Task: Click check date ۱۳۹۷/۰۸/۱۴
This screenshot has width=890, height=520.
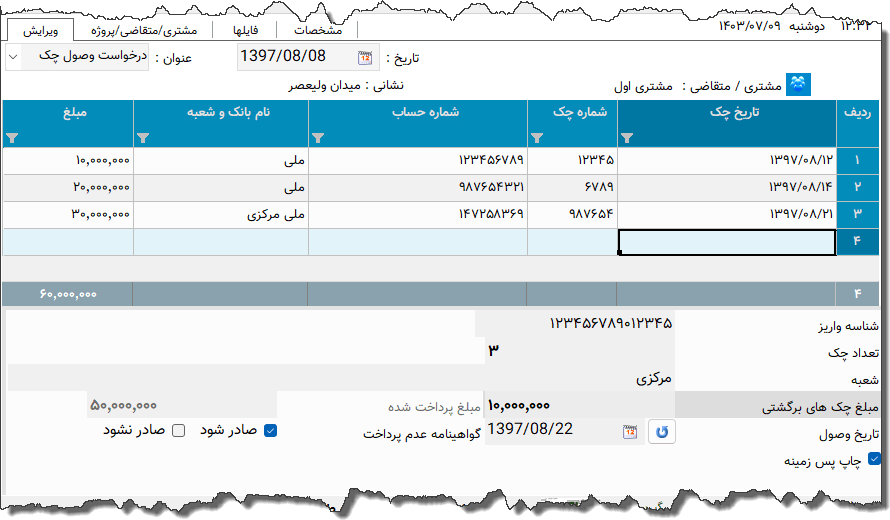Action: click(x=727, y=188)
